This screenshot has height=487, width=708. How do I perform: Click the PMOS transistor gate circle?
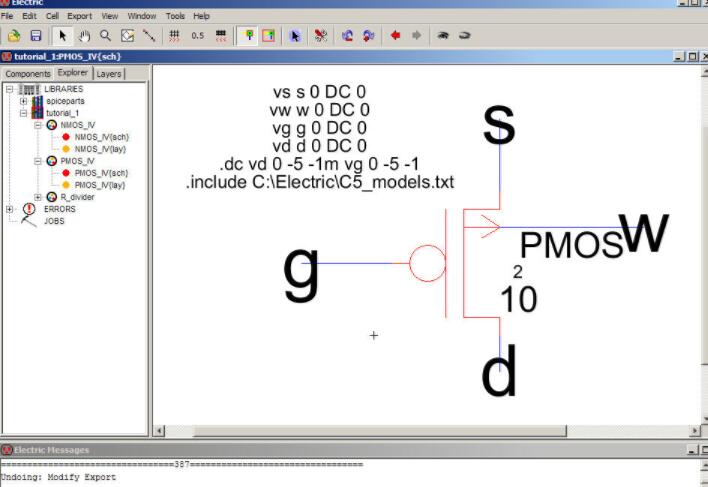pos(427,264)
